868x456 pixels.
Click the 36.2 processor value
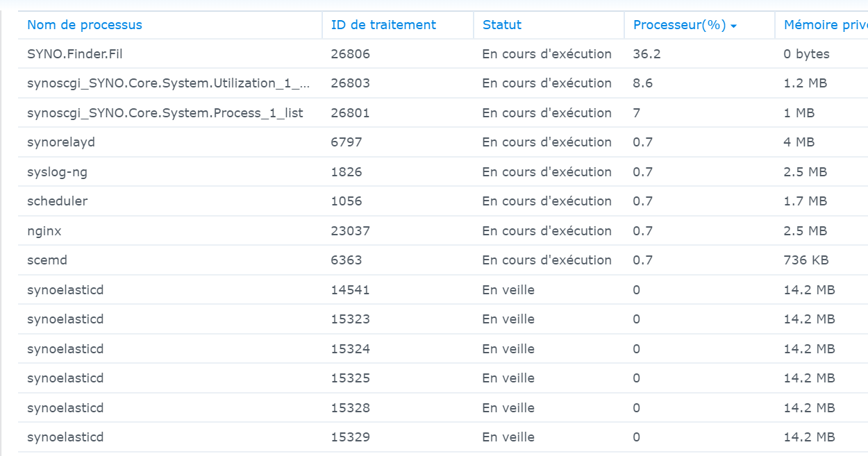coord(646,54)
